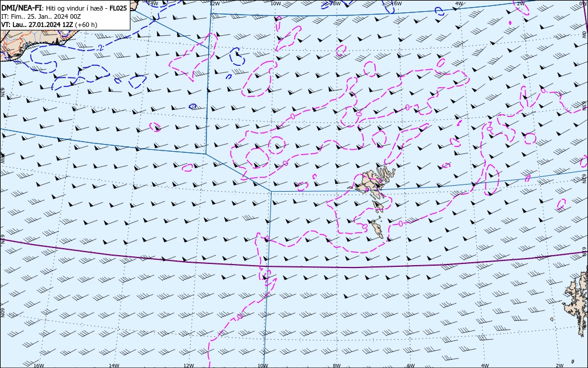This screenshot has height=368, width=588.
Task: Click the 12W longitude label along the top edge
Action: (215, 4)
